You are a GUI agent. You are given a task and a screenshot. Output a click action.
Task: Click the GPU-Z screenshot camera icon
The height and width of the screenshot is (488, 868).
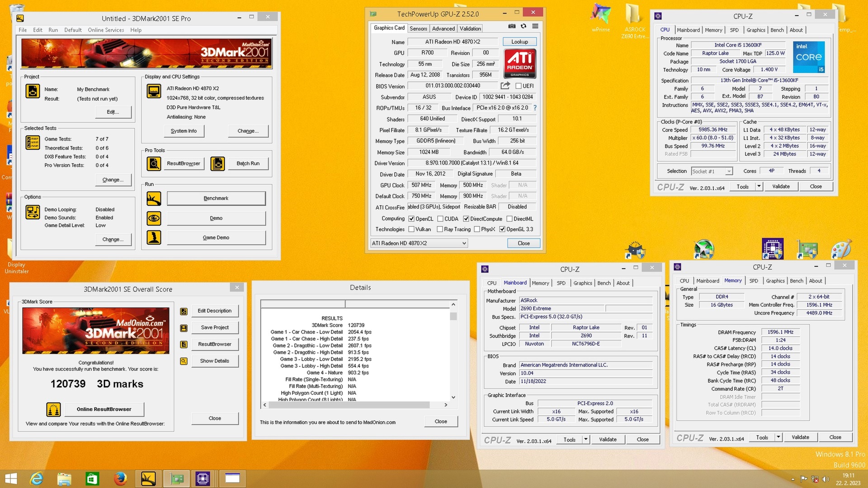pyautogui.click(x=512, y=26)
